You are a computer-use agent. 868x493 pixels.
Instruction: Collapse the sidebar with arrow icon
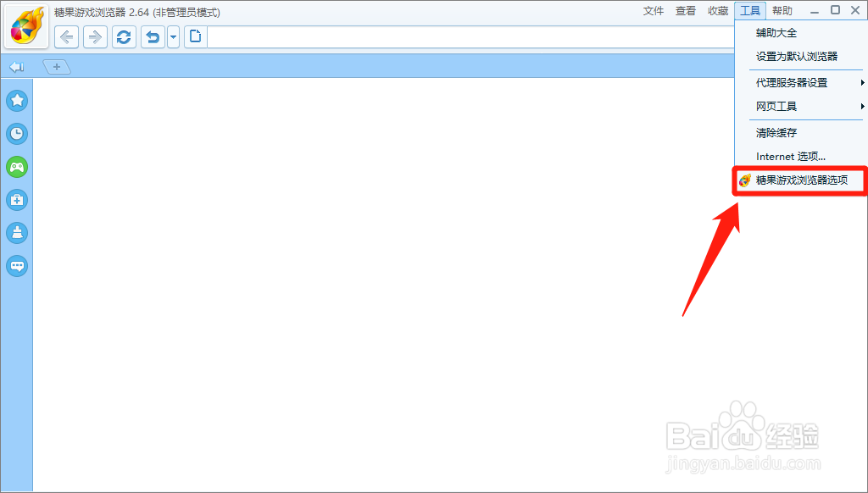[x=17, y=67]
